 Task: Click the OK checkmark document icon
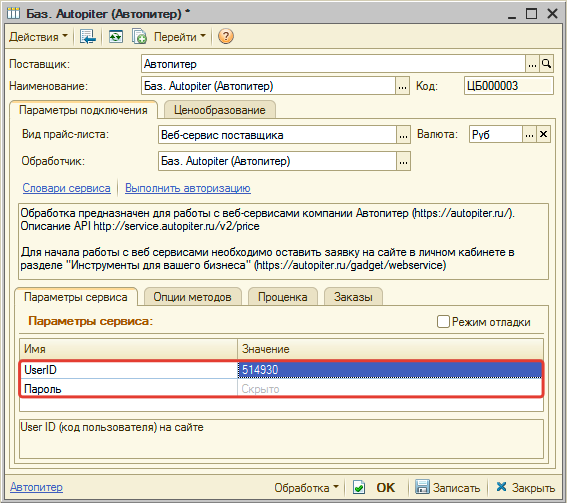(x=359, y=487)
